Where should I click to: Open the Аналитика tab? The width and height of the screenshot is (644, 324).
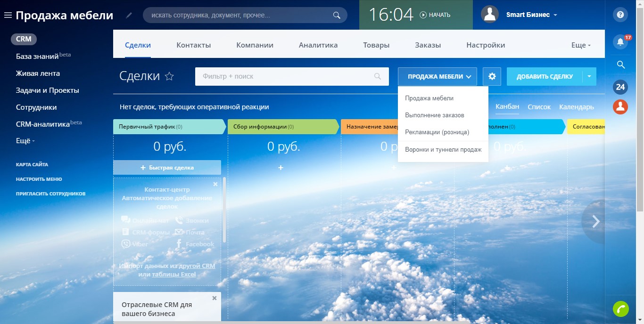(318, 45)
